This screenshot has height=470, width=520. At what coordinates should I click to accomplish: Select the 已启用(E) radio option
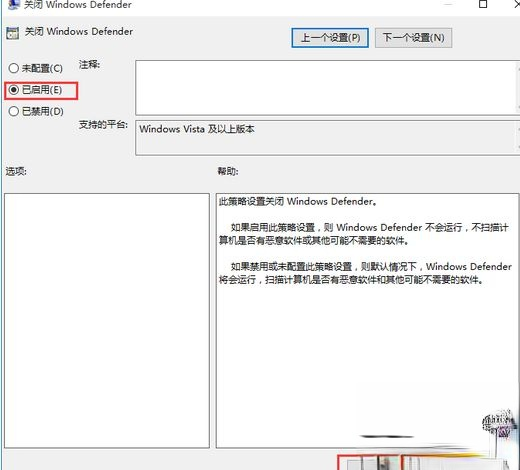point(35,90)
